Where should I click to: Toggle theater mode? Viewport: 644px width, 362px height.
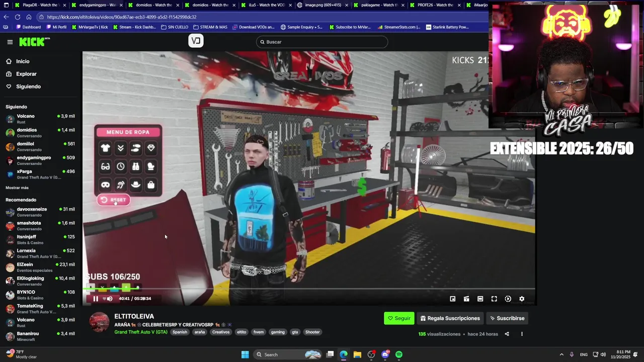coord(480,299)
